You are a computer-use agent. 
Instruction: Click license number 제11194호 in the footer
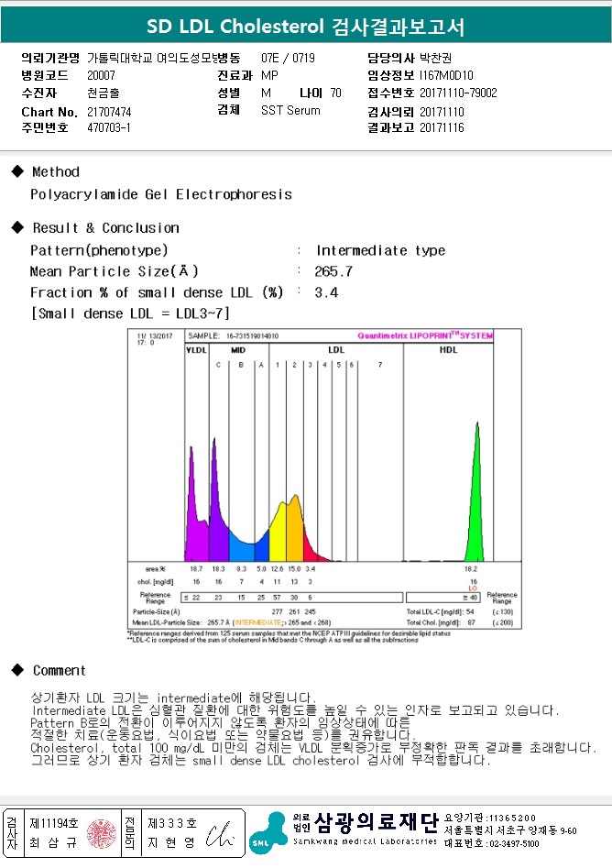coord(54,823)
